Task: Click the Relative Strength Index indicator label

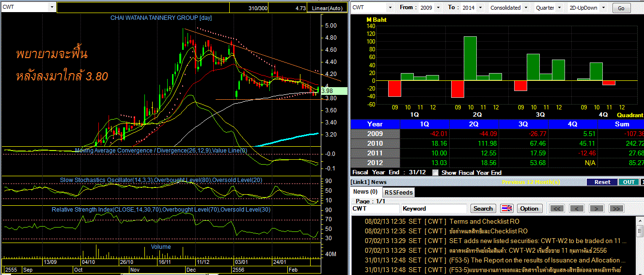Action: point(161,210)
